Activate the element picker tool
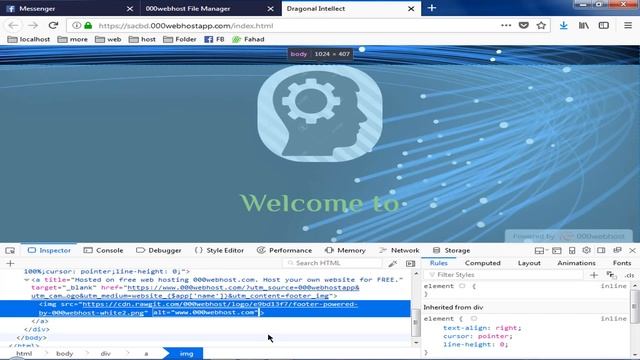 click(x=10, y=250)
